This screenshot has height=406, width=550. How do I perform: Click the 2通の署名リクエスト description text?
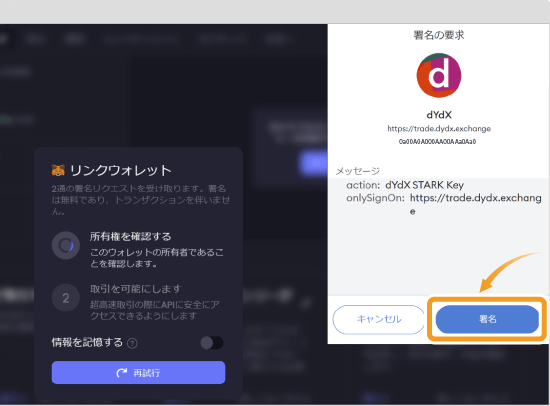pyautogui.click(x=141, y=200)
